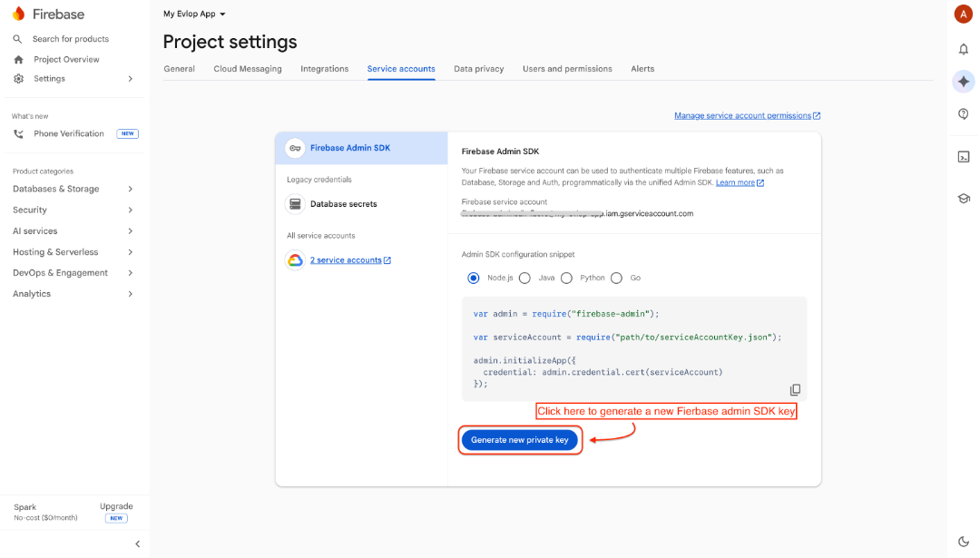
Task: Toggle dark mode moon icon
Action: click(x=963, y=541)
